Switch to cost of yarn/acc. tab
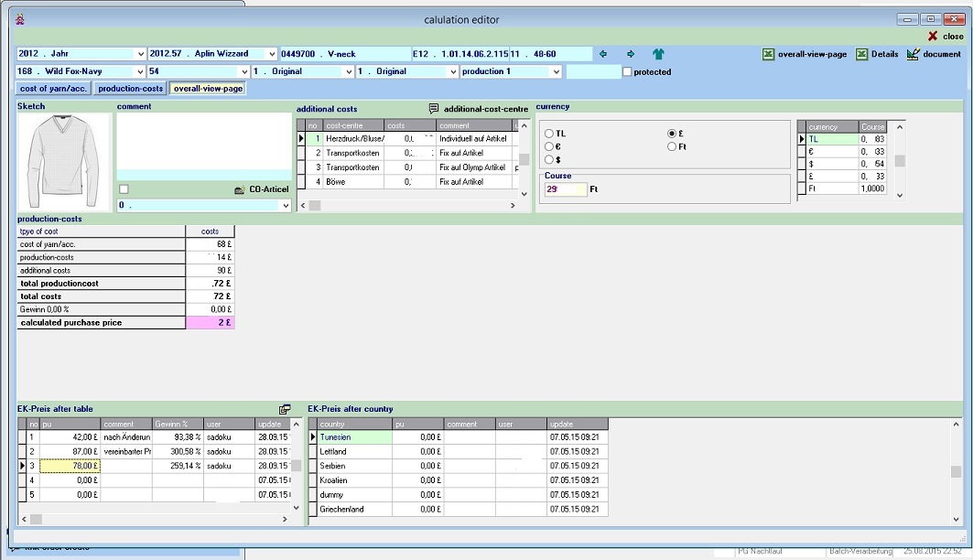Image resolution: width=973 pixels, height=560 pixels. tap(54, 89)
